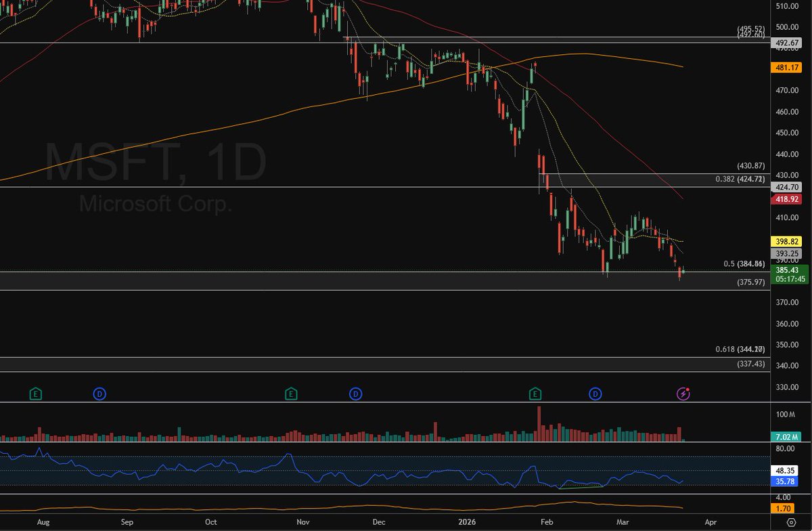812x531 pixels.
Task: Click the (375.97) zone label
Action: [750, 282]
